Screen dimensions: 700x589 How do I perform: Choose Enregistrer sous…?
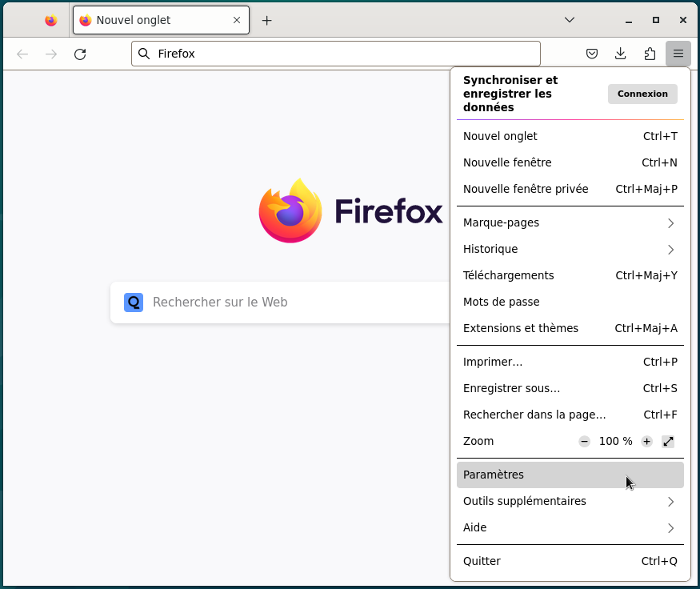(570, 388)
